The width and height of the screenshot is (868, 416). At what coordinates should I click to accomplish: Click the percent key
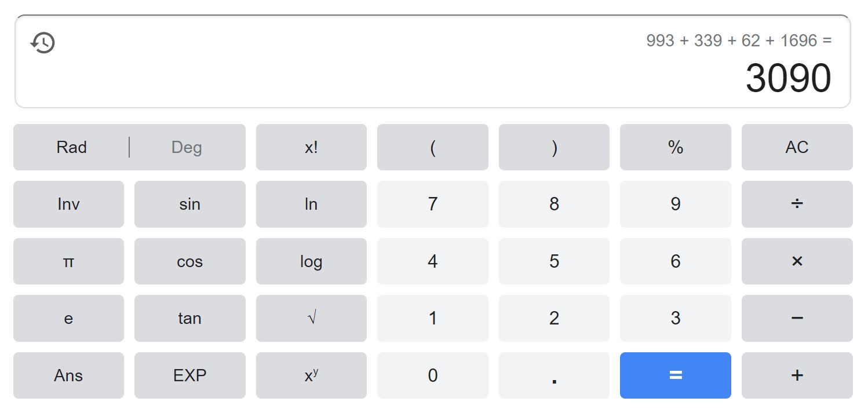click(x=676, y=147)
